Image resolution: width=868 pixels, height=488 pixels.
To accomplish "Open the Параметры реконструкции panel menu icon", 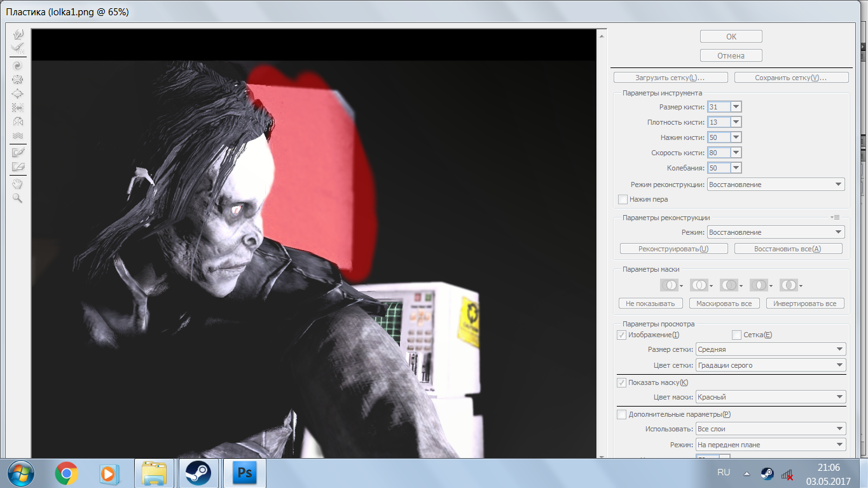I will (x=836, y=217).
